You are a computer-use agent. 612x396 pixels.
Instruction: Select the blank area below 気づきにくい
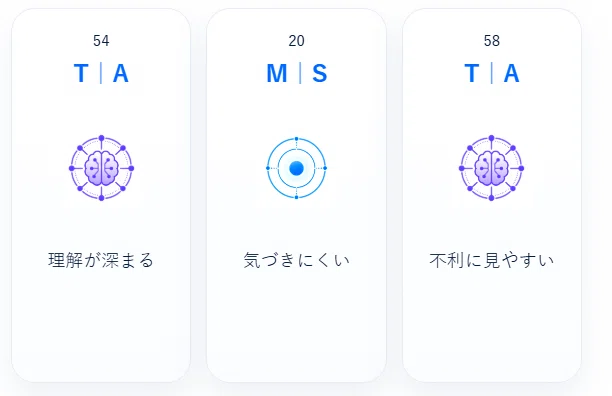297,324
